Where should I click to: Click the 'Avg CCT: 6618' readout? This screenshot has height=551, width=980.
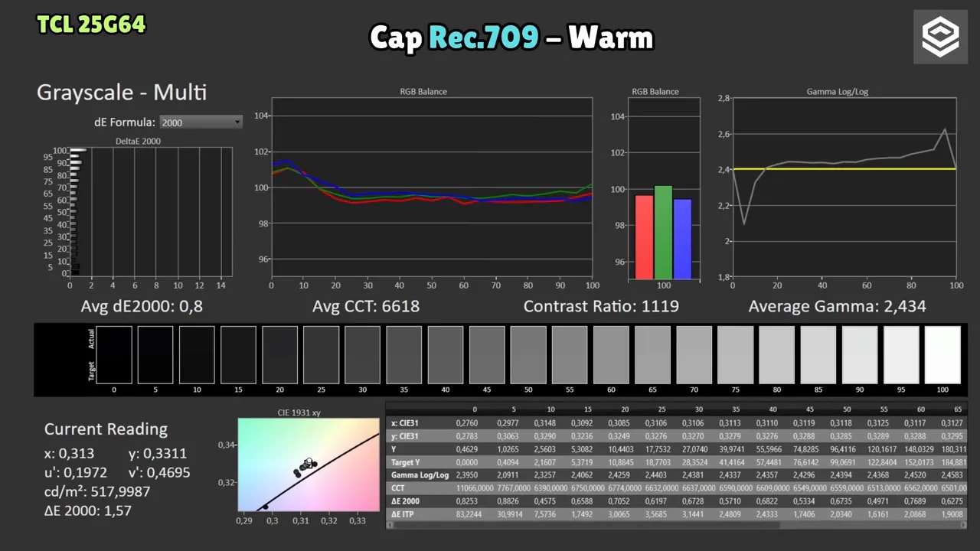click(366, 307)
